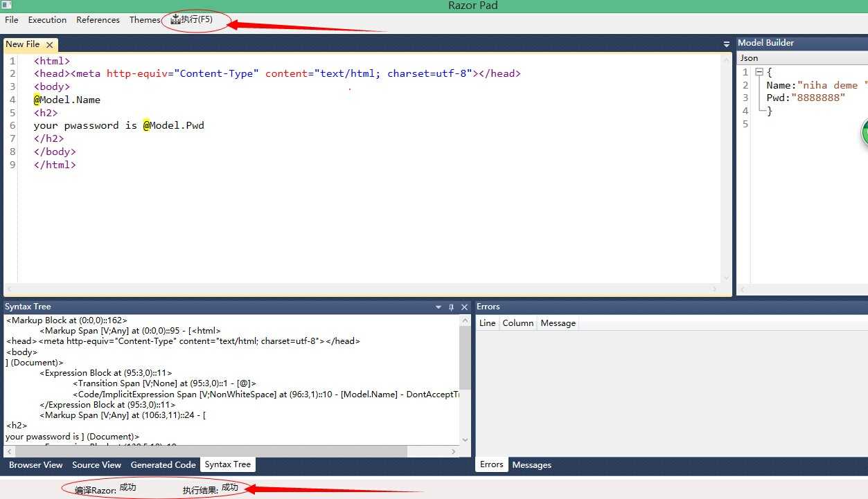This screenshot has width=868, height=499.
Task: Switch to the Browser View tab
Action: [35, 465]
